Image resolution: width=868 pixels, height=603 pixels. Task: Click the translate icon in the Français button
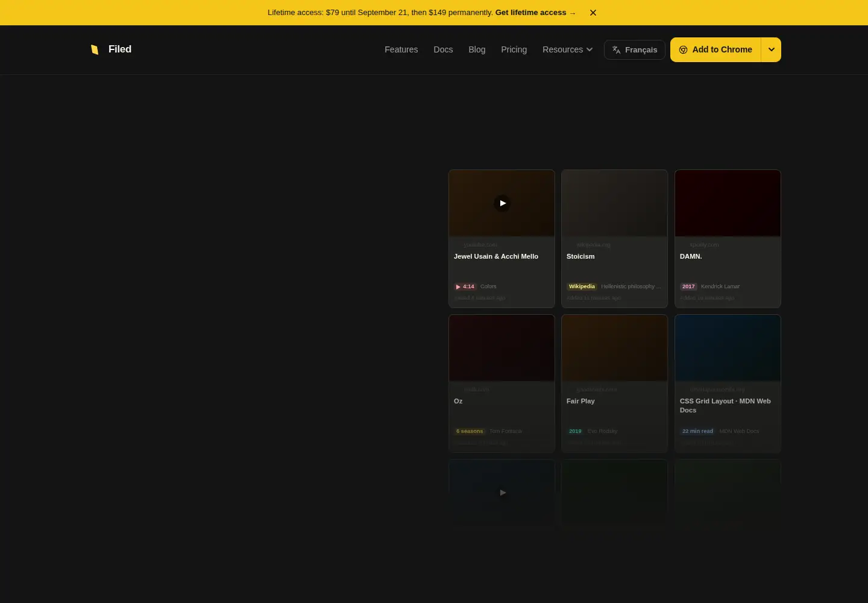[616, 50]
